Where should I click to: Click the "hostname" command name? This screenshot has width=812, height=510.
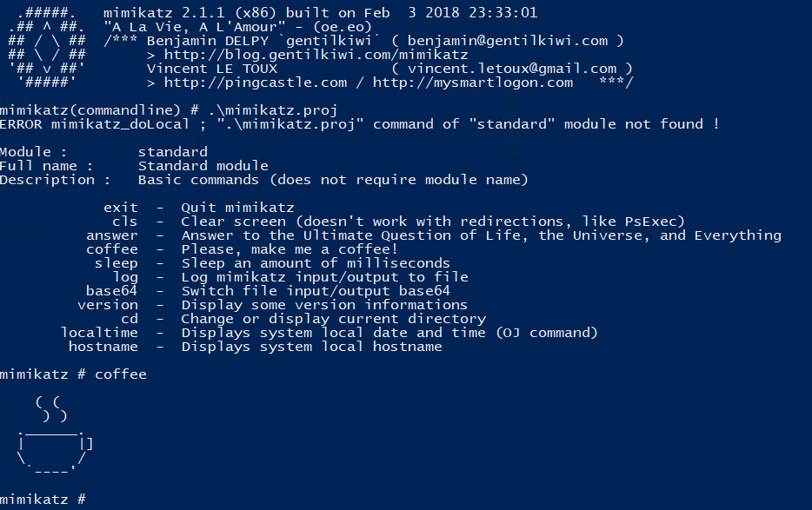(x=103, y=347)
